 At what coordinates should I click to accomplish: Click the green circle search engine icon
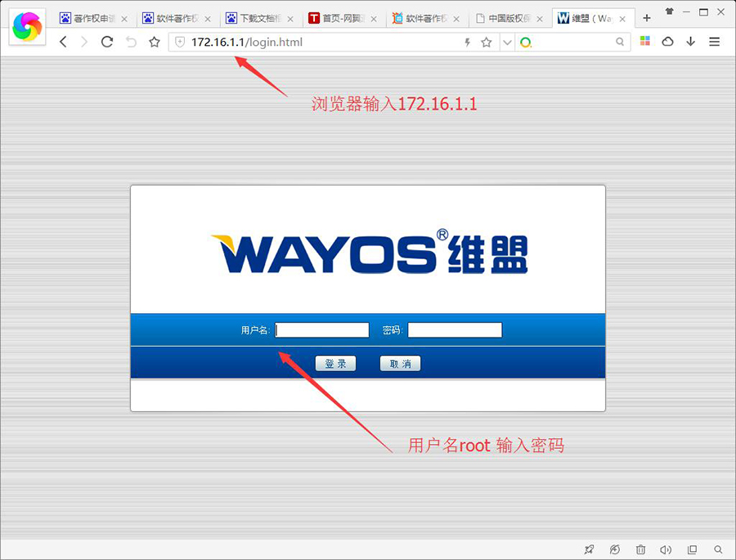[x=526, y=43]
